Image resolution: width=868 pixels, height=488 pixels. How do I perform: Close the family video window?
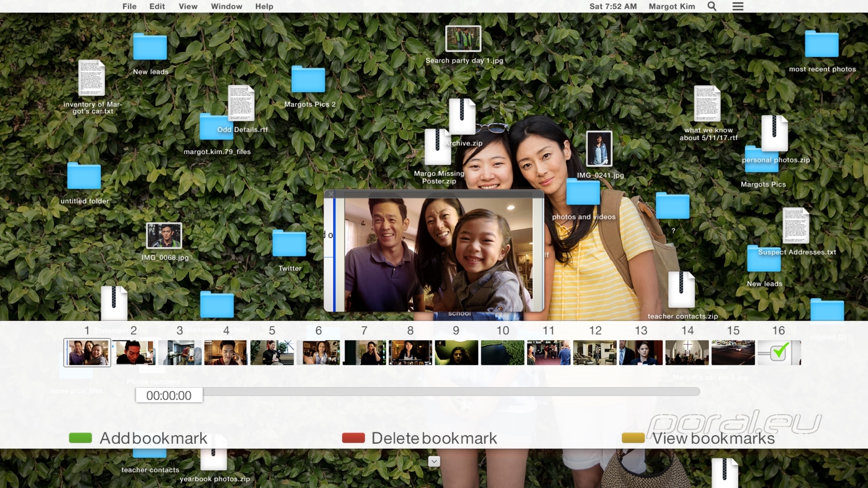click(331, 194)
